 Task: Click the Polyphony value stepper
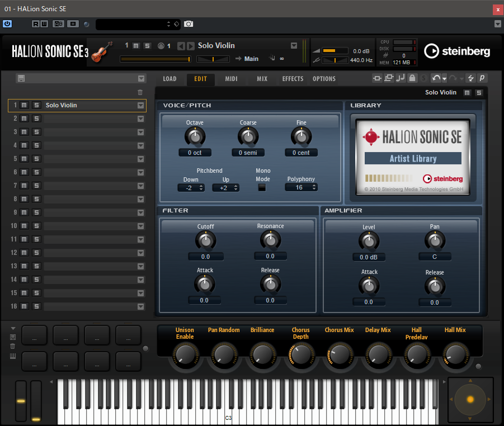pyautogui.click(x=301, y=188)
